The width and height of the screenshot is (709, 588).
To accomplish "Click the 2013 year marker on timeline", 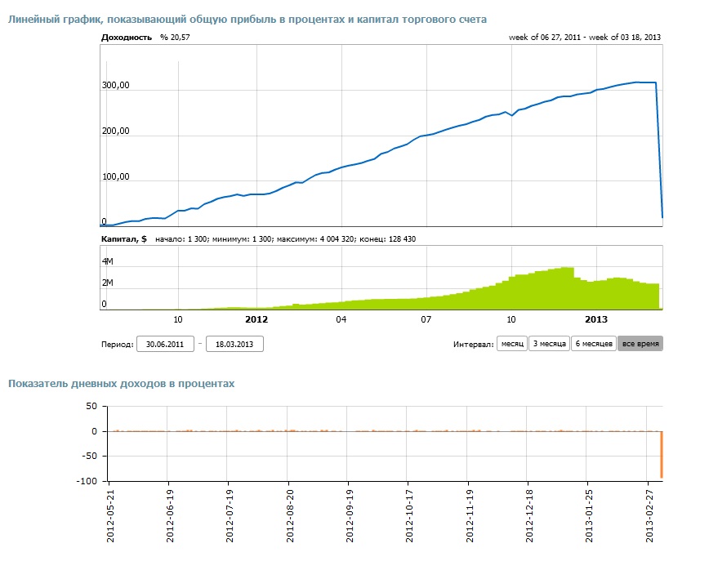I will [596, 319].
